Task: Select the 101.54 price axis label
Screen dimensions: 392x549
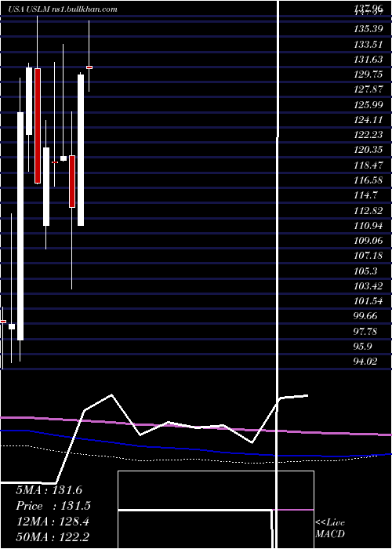Action: (x=368, y=300)
